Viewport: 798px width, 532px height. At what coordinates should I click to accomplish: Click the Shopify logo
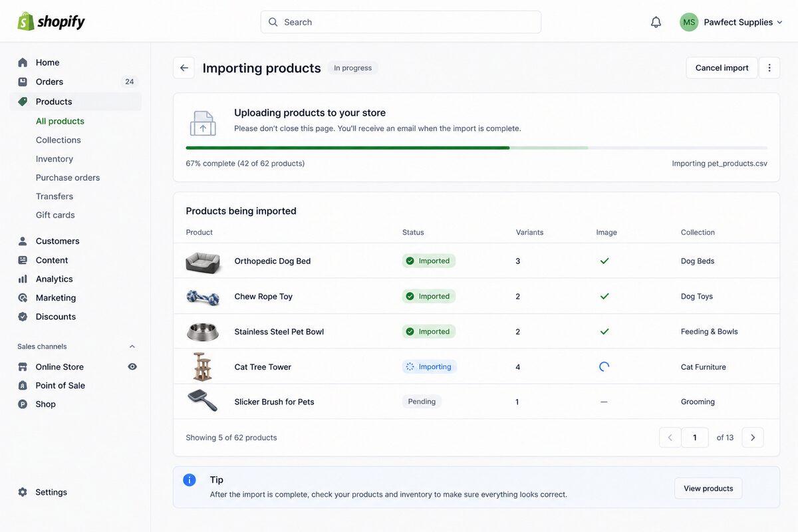[51, 21]
